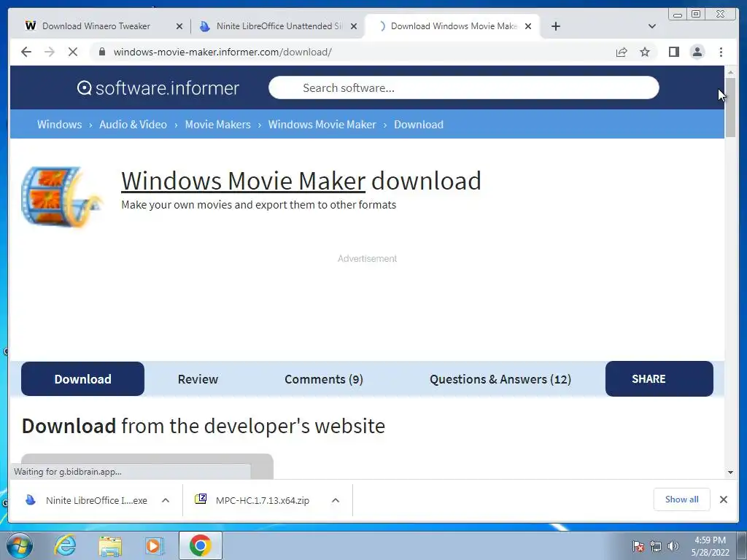
Task: Click the taskbar clock showing 4:59 PM
Action: [x=710, y=546]
